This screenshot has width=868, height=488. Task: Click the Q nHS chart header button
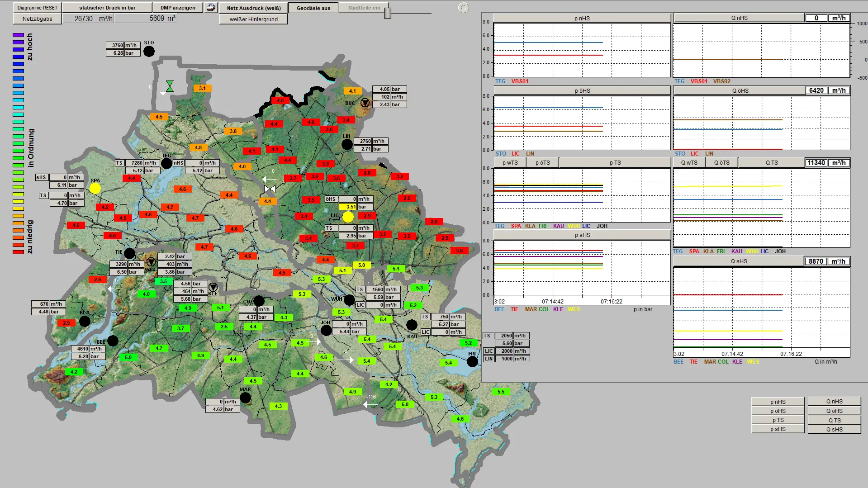point(739,18)
